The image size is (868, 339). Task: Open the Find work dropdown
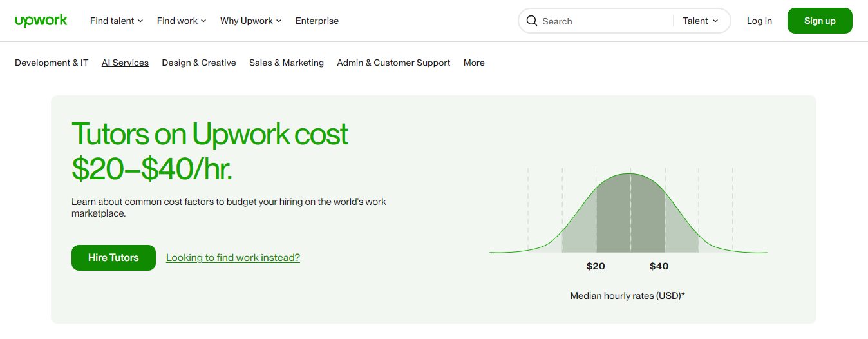[182, 21]
